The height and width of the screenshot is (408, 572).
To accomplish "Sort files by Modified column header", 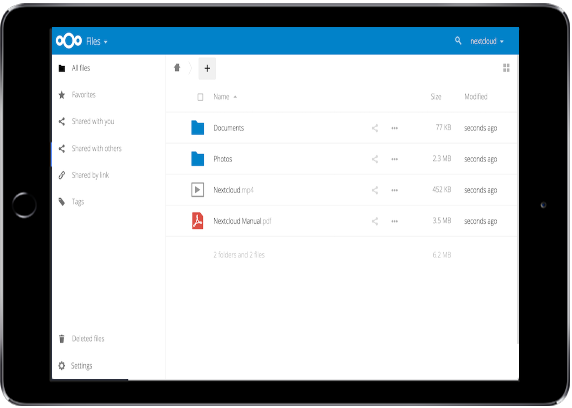I will (x=476, y=97).
